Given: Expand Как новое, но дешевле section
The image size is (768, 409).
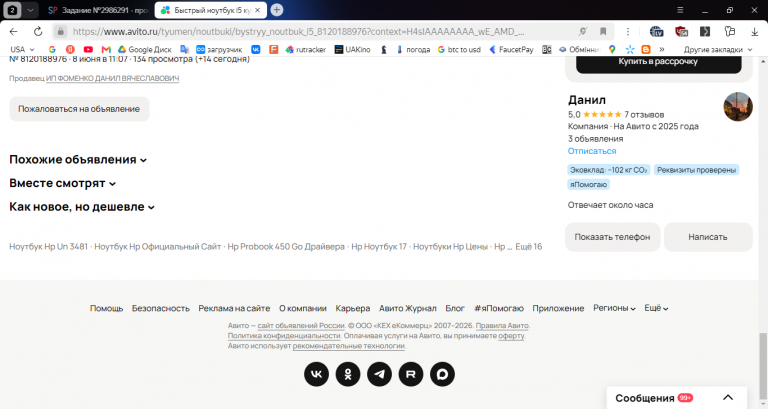Looking at the screenshot, I should [82, 207].
